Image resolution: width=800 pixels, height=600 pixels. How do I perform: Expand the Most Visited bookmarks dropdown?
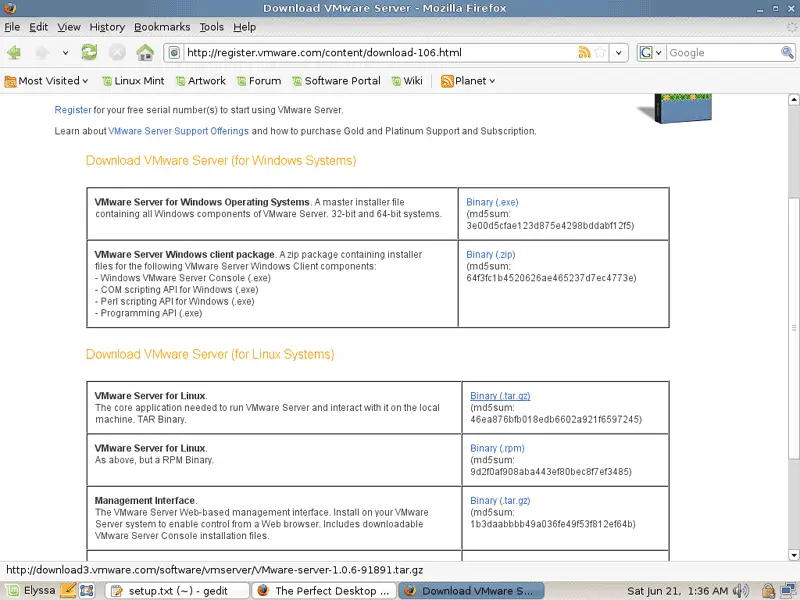click(47, 81)
